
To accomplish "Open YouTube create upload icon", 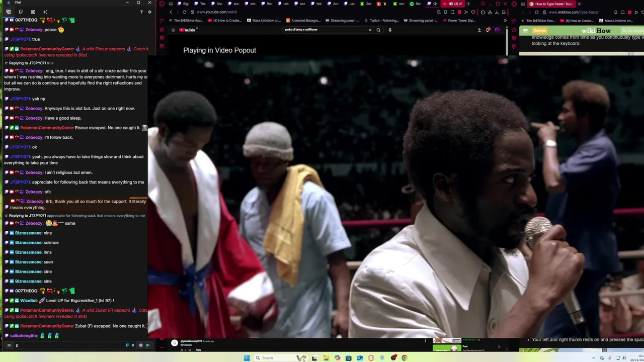I will pos(479,30).
